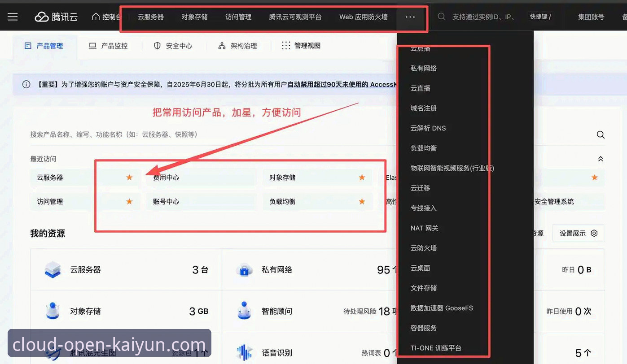627x364 pixels.
Task: Click the product search magnifier icon
Action: 601,134
